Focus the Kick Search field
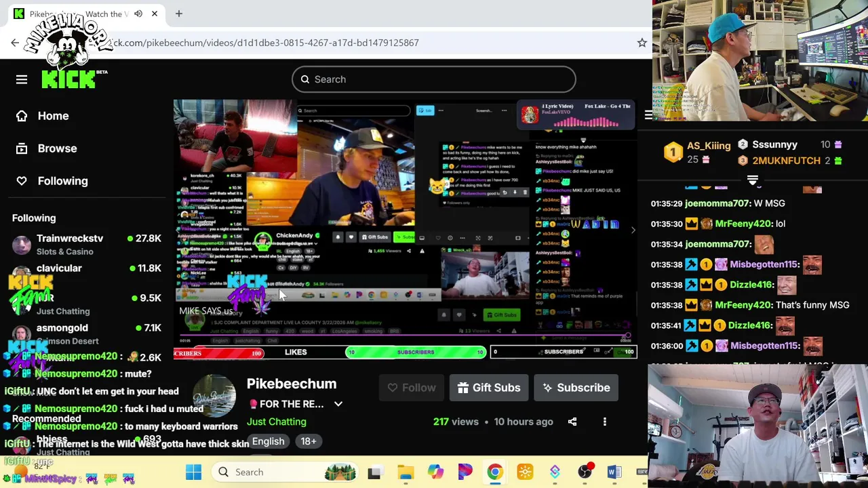868x488 pixels. click(x=434, y=79)
